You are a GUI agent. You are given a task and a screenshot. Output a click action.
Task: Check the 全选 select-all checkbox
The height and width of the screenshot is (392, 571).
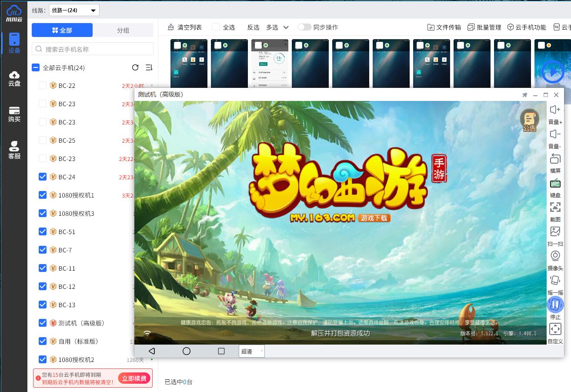[216, 27]
